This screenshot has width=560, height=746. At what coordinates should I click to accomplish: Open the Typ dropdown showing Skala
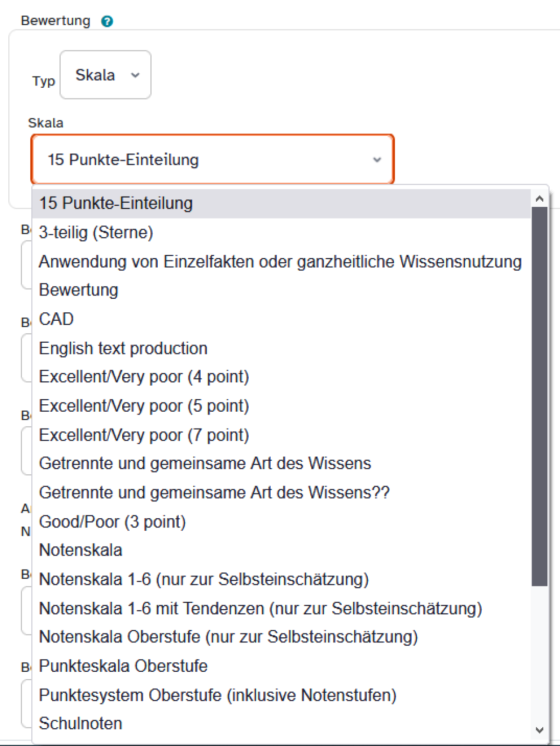pyautogui.click(x=105, y=75)
